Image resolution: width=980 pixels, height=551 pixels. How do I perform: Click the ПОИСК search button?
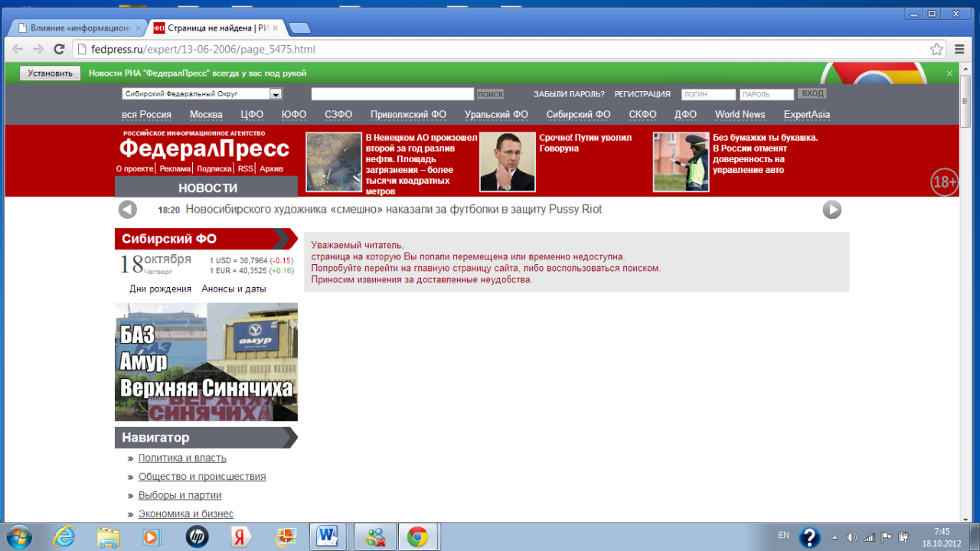point(490,94)
